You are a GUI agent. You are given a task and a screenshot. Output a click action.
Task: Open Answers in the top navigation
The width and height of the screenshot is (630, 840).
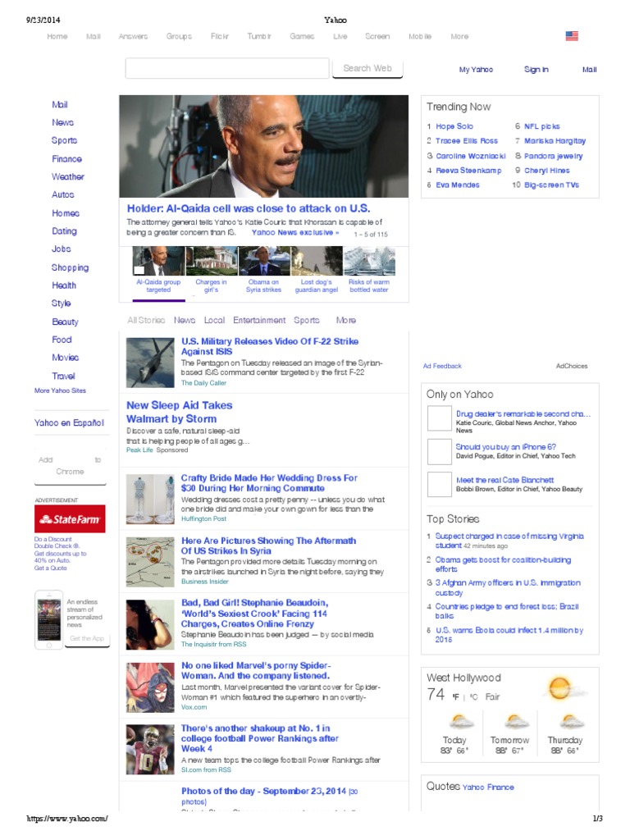coord(133,36)
